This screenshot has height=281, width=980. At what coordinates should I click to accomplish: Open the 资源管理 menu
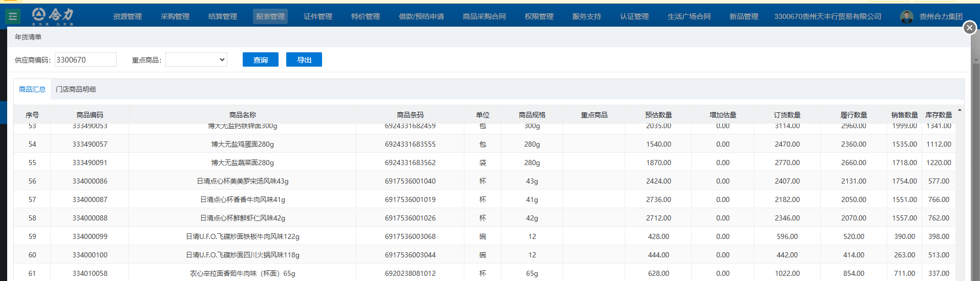tap(127, 16)
